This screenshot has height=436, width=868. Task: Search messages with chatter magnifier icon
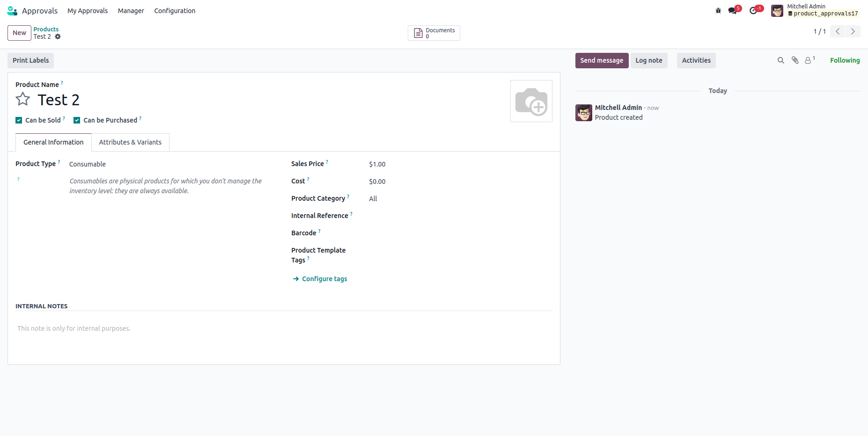pyautogui.click(x=780, y=60)
